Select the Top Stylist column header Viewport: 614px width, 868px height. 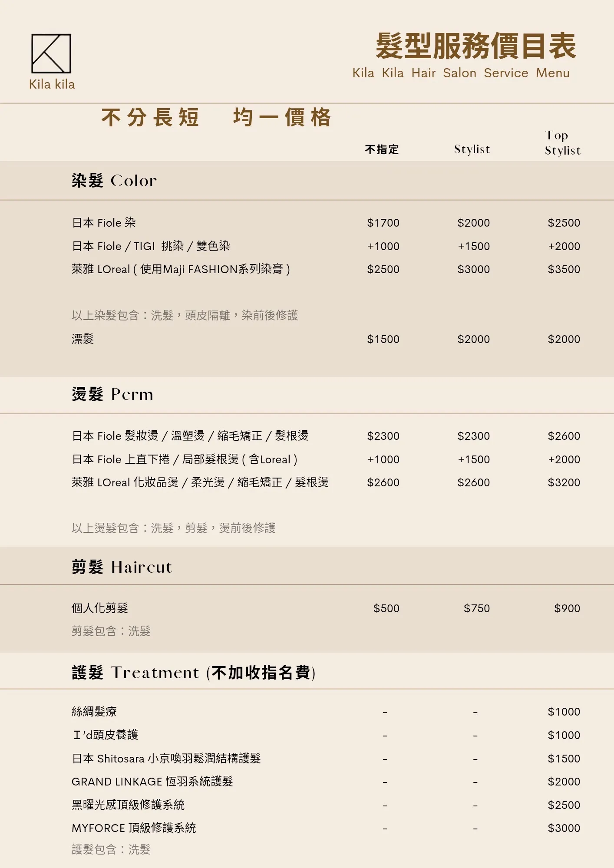(562, 143)
